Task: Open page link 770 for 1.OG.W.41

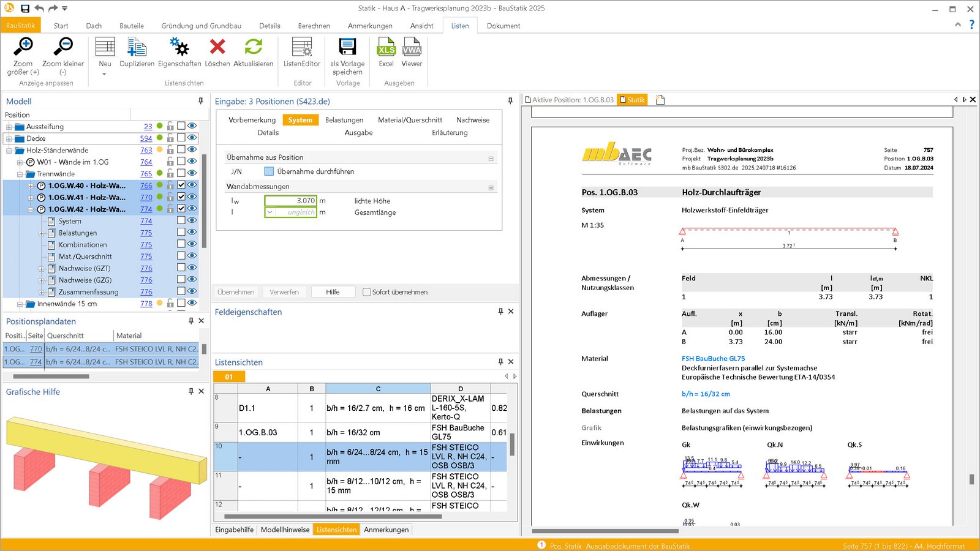Action: click(x=146, y=197)
